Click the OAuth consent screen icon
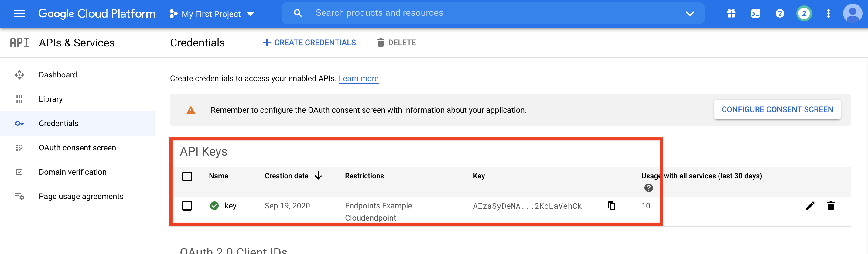Viewport: 868px width, 254px height. coord(19,148)
